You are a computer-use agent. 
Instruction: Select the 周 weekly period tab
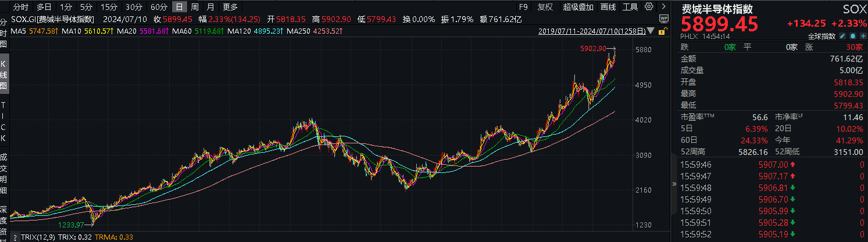(195, 7)
